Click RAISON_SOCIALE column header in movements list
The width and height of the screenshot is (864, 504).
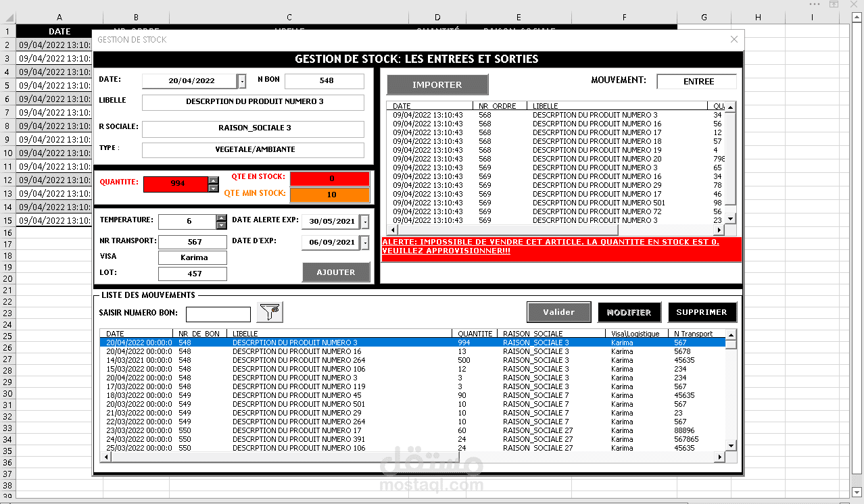(551, 334)
